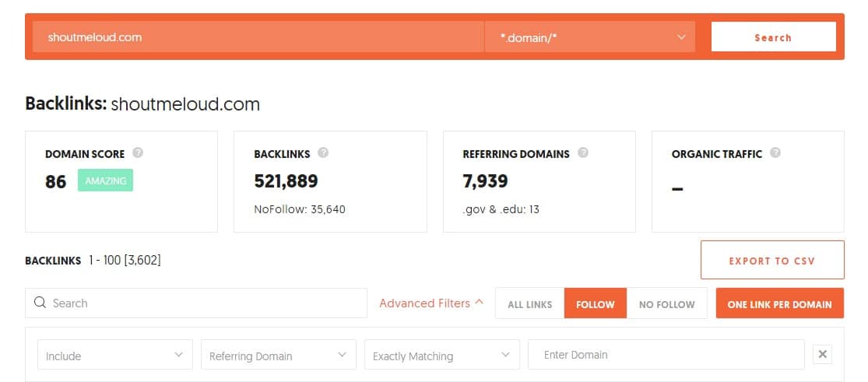Open the Referring Domain dropdown
Screen dimensions: 868x382
[x=279, y=355]
